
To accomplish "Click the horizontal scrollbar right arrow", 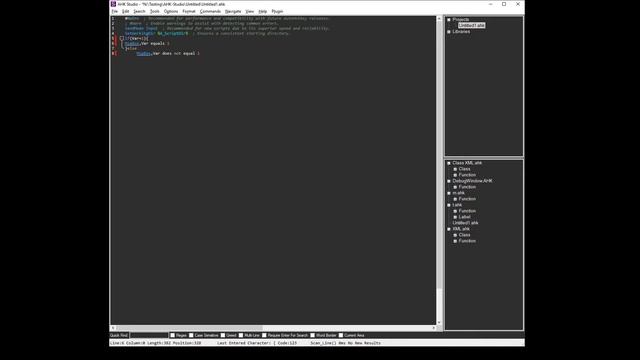I will [433, 328].
